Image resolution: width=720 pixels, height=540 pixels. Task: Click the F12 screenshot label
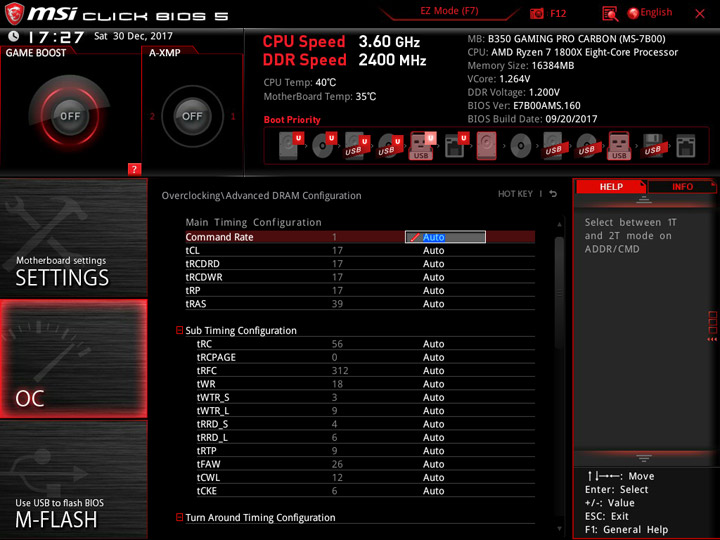[558, 13]
